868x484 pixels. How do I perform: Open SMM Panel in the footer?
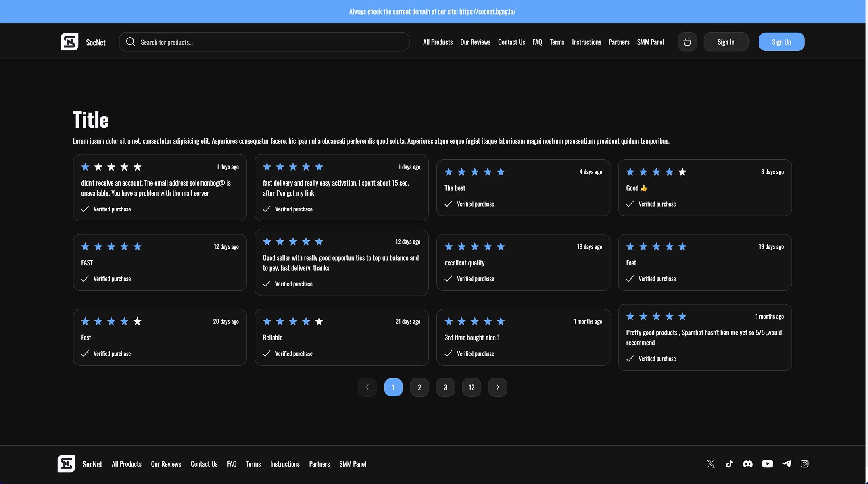click(353, 464)
